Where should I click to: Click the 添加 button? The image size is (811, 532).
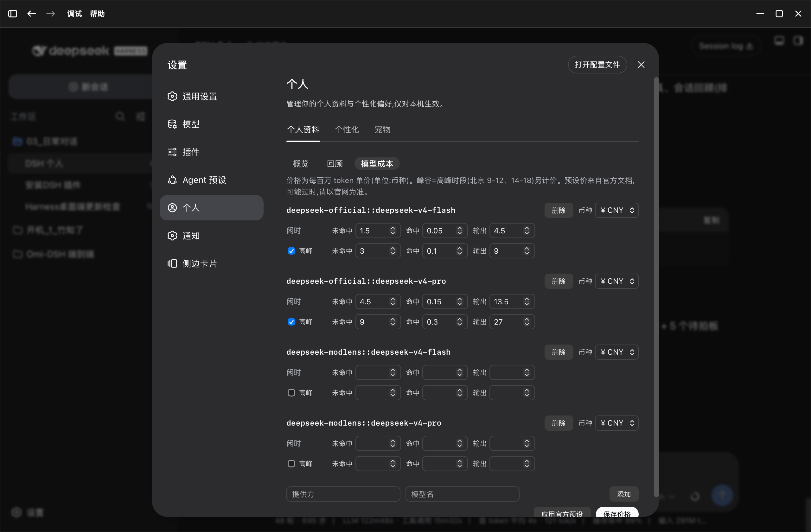tap(623, 494)
